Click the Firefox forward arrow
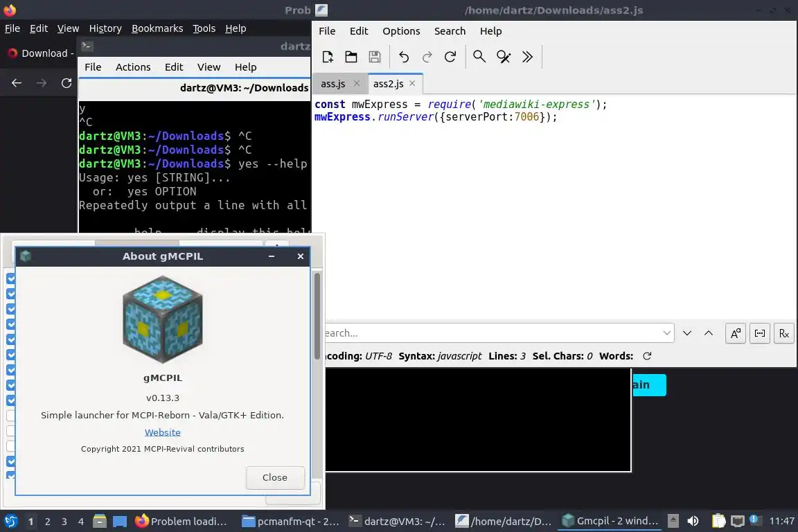 pyautogui.click(x=42, y=83)
